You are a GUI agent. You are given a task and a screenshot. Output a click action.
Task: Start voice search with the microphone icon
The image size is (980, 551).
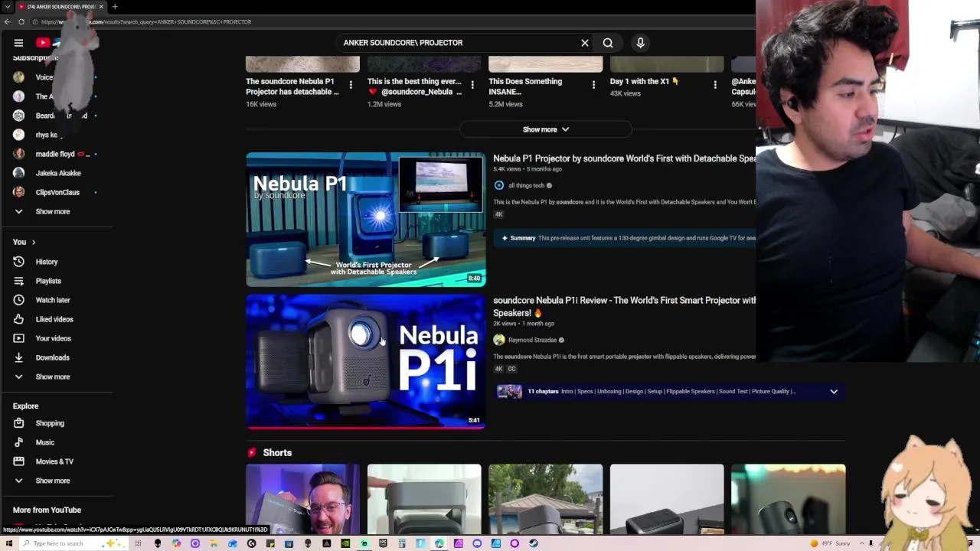point(640,43)
